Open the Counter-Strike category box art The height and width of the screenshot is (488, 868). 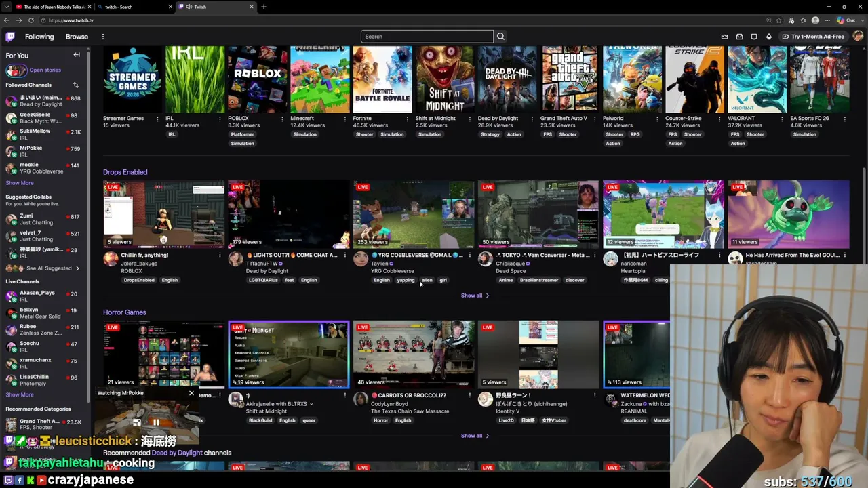point(694,79)
